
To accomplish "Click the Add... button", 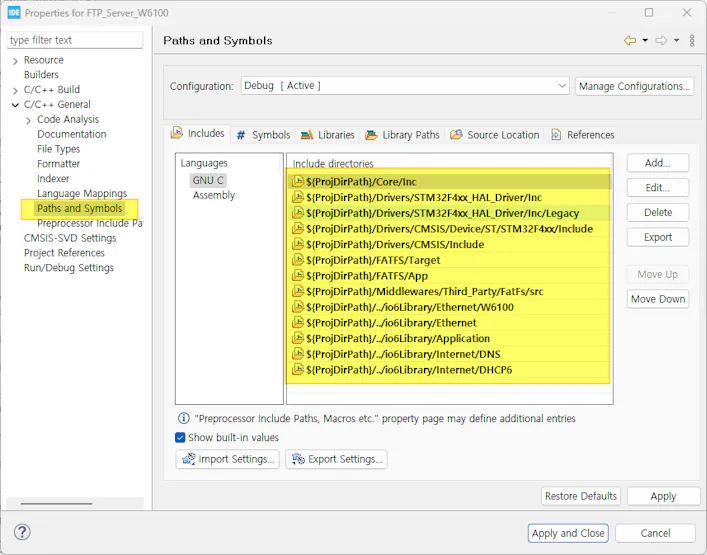I will (x=658, y=163).
